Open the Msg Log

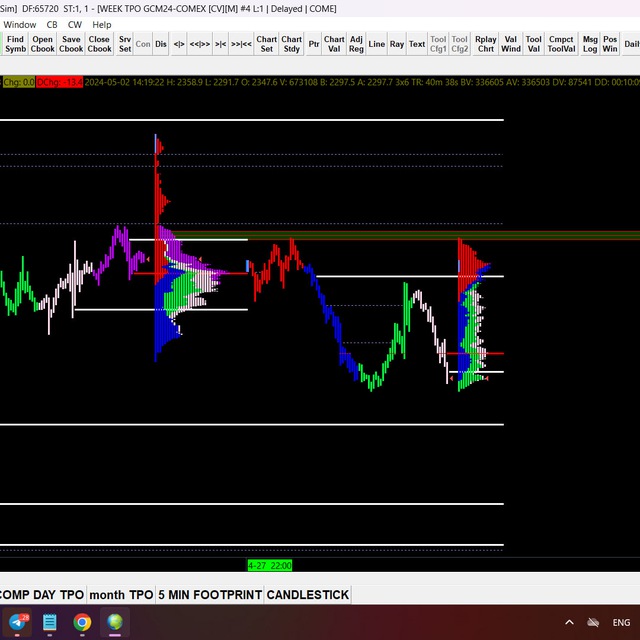(x=590, y=44)
